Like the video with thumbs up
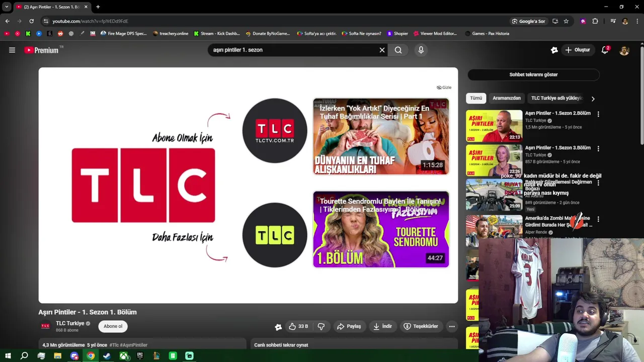This screenshot has height=362, width=644. pyautogui.click(x=298, y=326)
